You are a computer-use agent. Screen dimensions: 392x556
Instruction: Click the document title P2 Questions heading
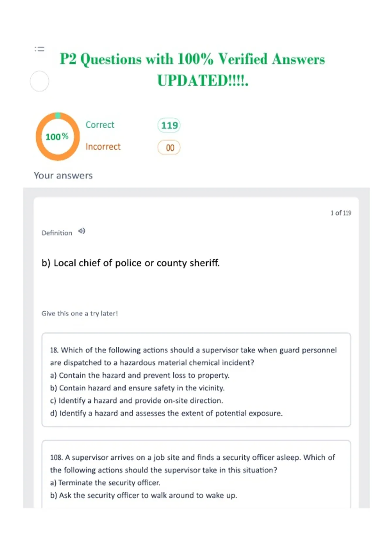click(192, 69)
